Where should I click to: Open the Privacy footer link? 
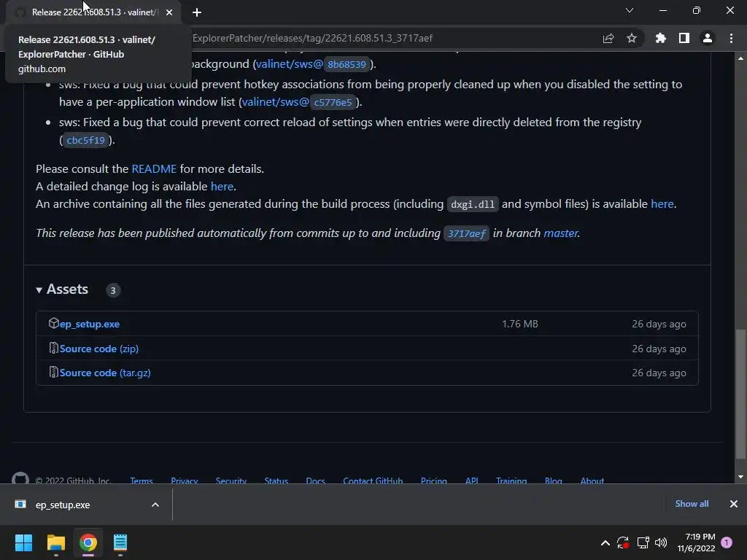185,480
